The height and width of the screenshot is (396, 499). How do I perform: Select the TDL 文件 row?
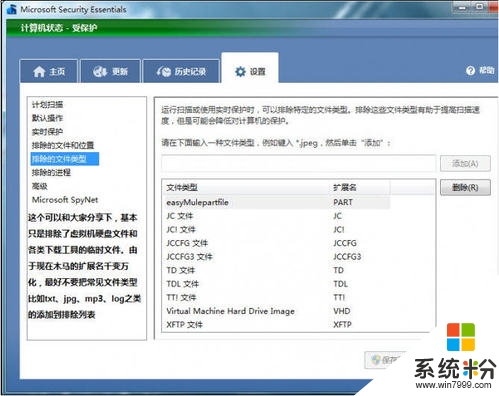tap(277, 284)
